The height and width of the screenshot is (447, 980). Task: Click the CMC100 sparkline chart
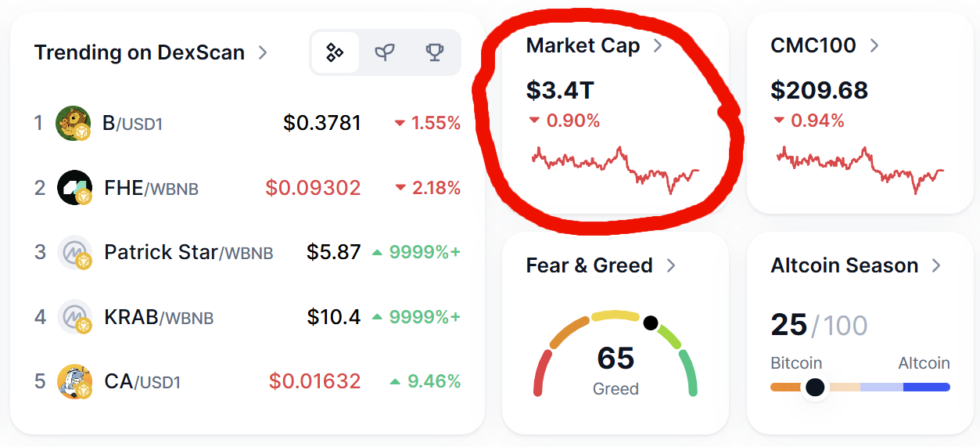tap(860, 168)
